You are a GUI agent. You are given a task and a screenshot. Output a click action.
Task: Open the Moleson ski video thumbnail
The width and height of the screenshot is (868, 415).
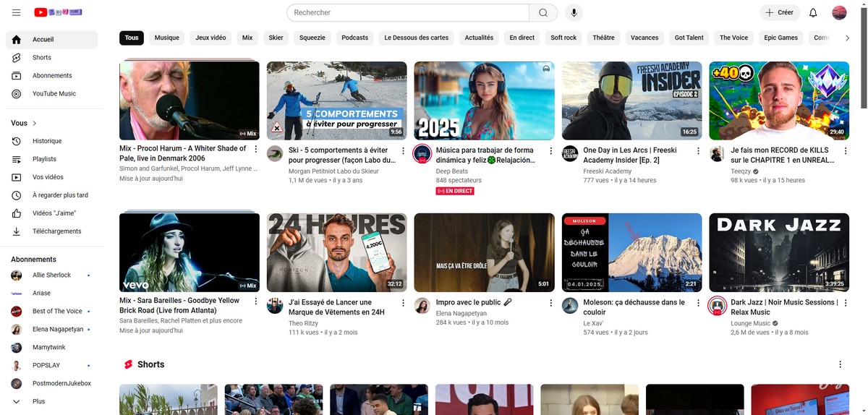click(631, 252)
